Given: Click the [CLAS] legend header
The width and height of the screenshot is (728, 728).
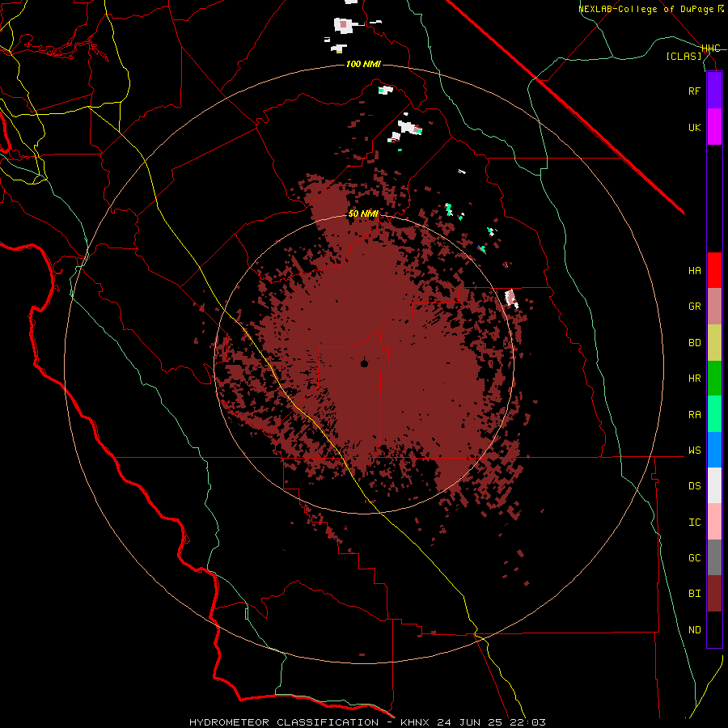Looking at the screenshot, I should (x=684, y=56).
